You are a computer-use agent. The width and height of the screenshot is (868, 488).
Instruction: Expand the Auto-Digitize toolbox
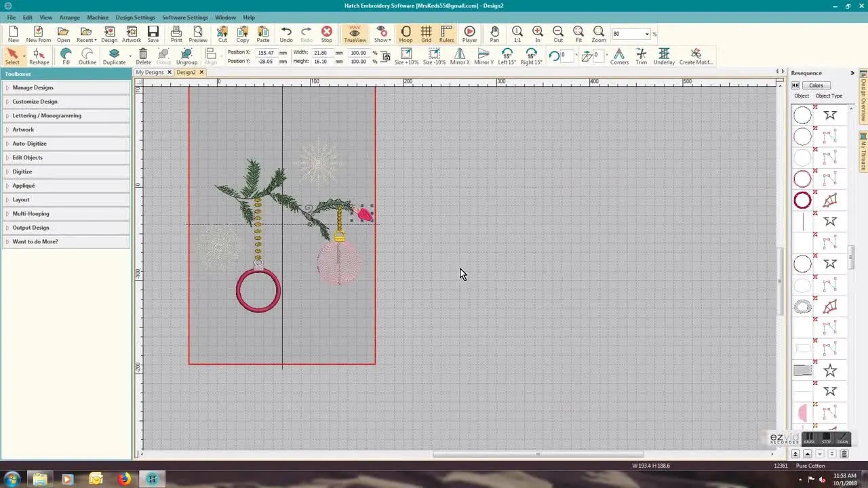pyautogui.click(x=66, y=144)
